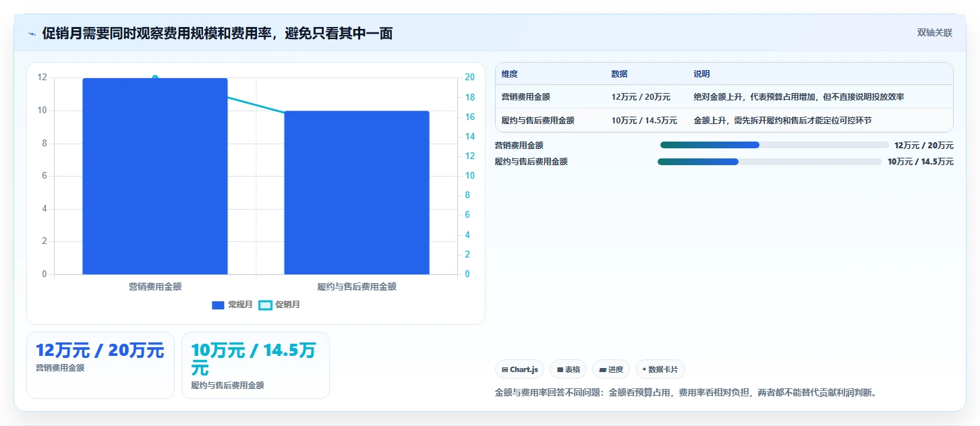Click the 履约与售后费用金额 blue bar in chart

pos(357,193)
